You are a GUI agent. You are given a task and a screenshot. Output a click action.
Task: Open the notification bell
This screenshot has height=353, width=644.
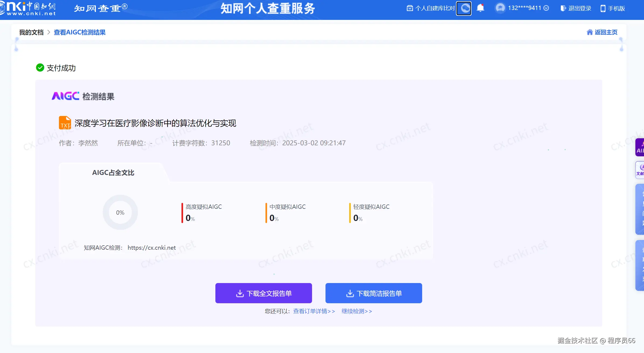click(x=480, y=8)
